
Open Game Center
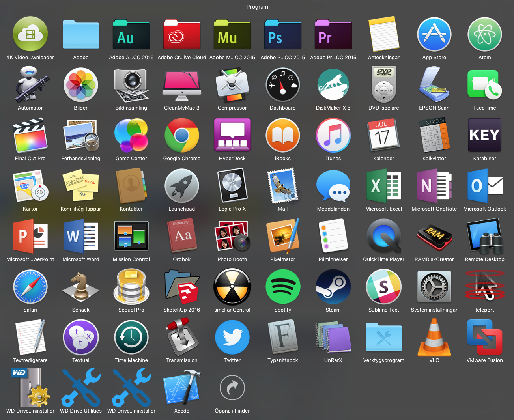click(x=131, y=135)
